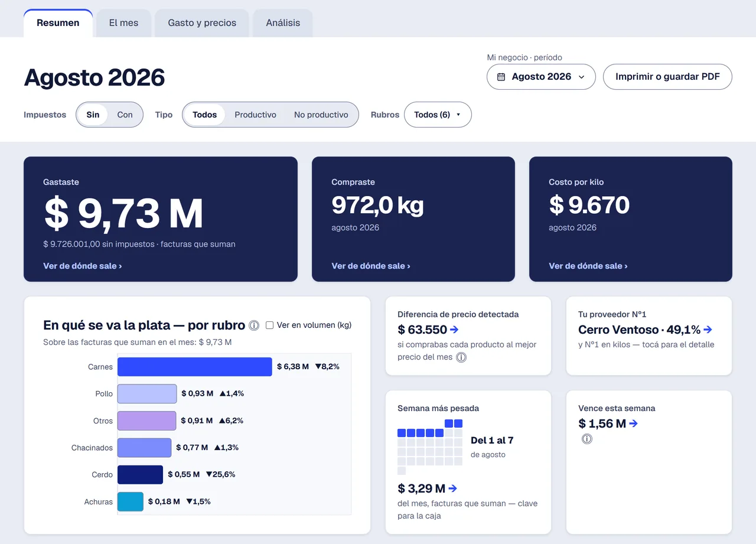The width and height of the screenshot is (756, 544).
Task: Click 'Ver de dónde sale' under Compraste
Action: click(x=371, y=266)
